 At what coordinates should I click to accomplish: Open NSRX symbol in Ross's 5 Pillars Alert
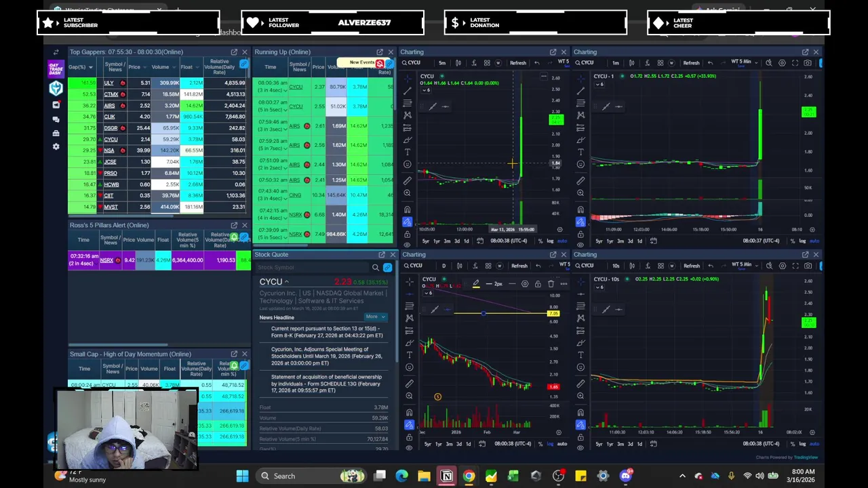pos(106,260)
